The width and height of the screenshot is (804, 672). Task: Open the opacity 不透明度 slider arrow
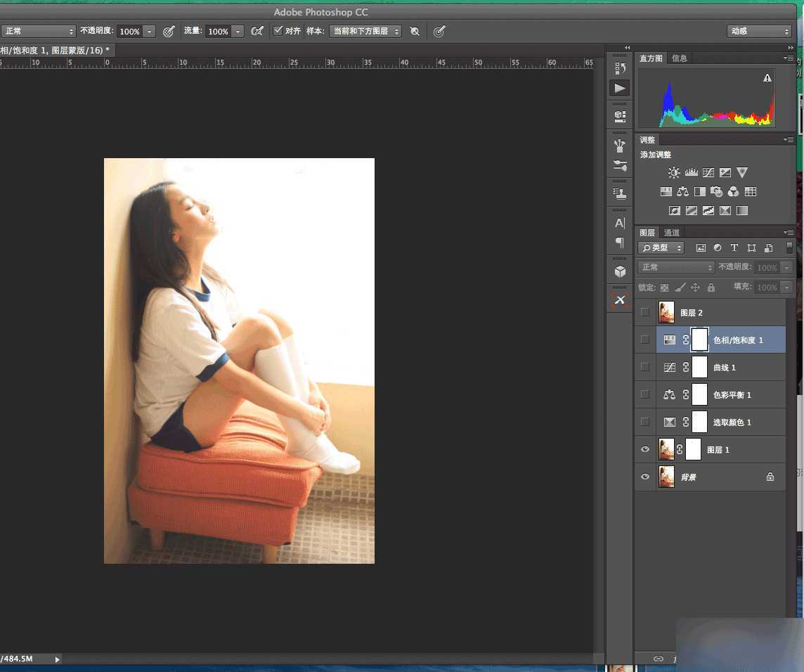pyautogui.click(x=149, y=32)
